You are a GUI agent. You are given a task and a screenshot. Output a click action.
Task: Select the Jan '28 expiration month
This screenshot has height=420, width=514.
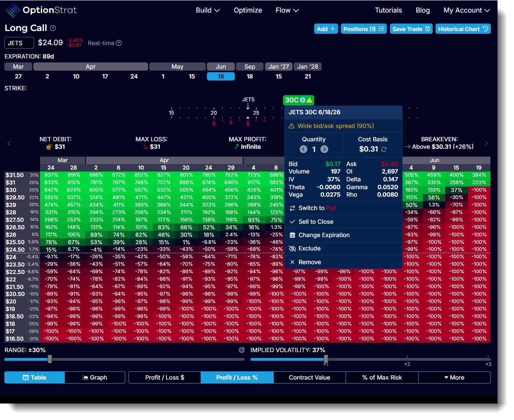(308, 67)
